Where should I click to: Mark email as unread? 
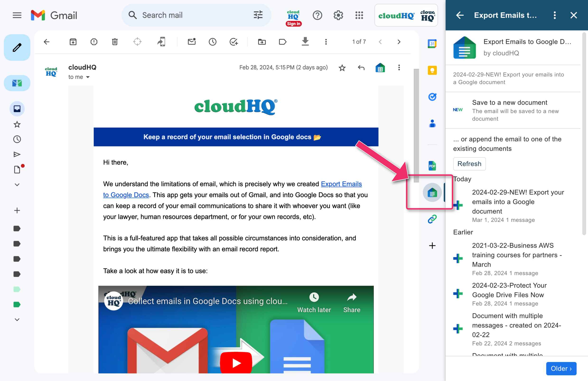[x=192, y=42]
